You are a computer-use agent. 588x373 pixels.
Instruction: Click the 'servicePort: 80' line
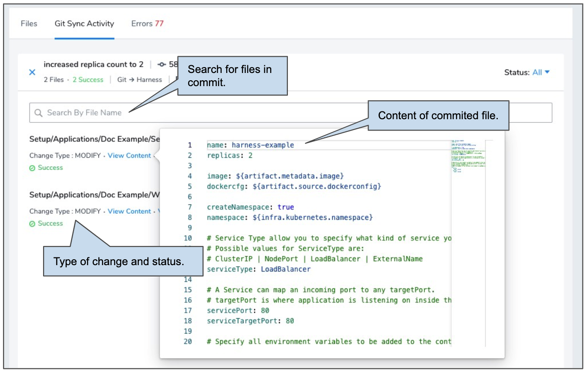point(238,310)
